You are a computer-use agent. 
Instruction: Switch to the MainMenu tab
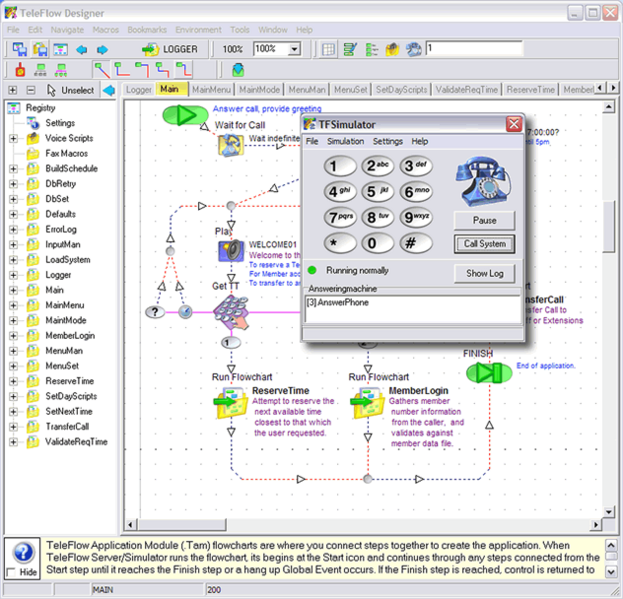click(x=211, y=90)
